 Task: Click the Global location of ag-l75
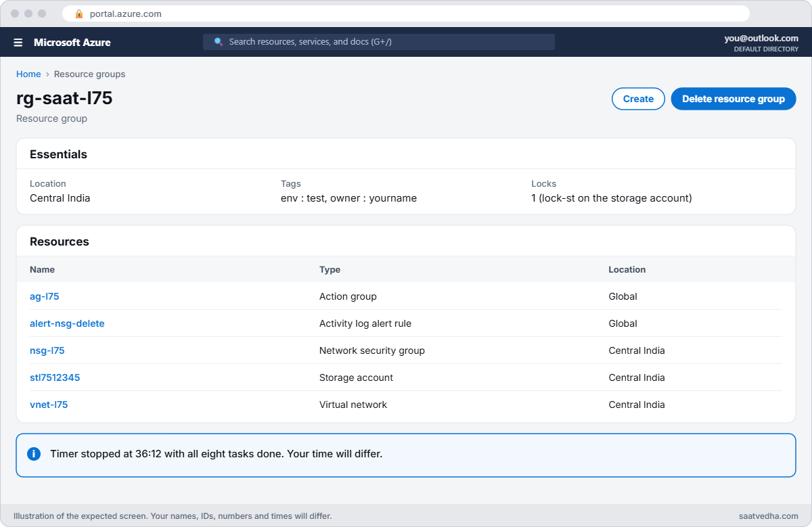(x=623, y=296)
